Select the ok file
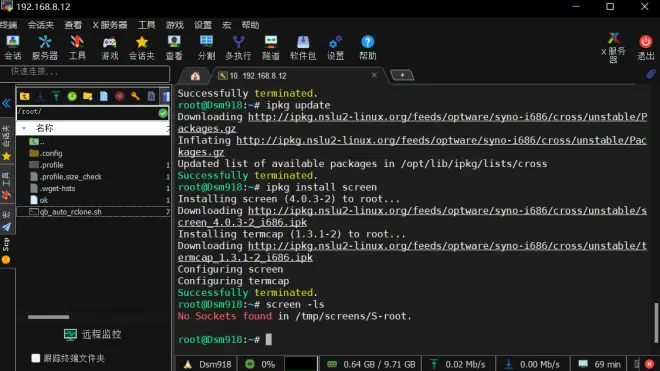Viewport: 660px width, 371px height. click(x=39, y=200)
